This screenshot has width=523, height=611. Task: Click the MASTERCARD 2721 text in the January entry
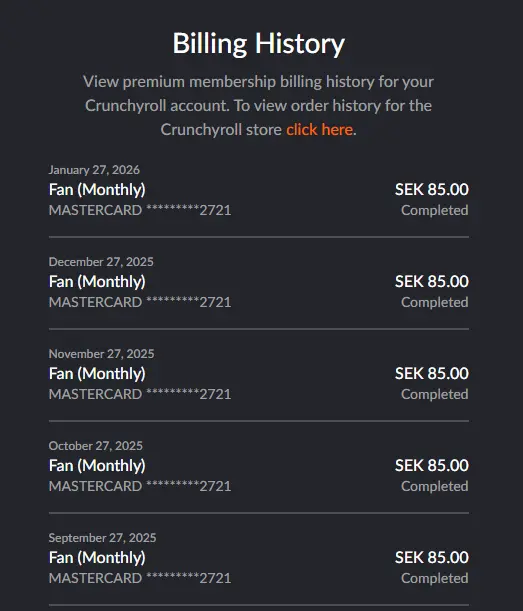click(140, 210)
